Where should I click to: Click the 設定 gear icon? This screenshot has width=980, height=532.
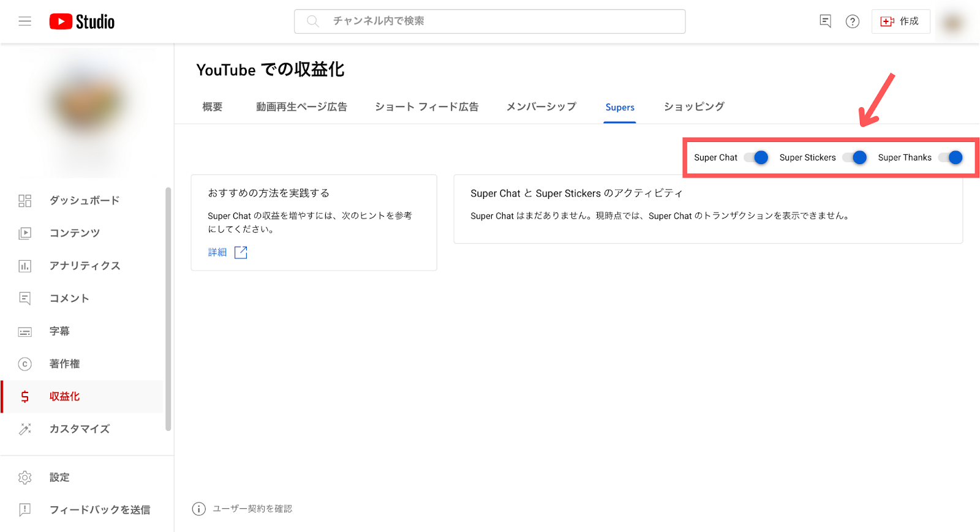(25, 478)
